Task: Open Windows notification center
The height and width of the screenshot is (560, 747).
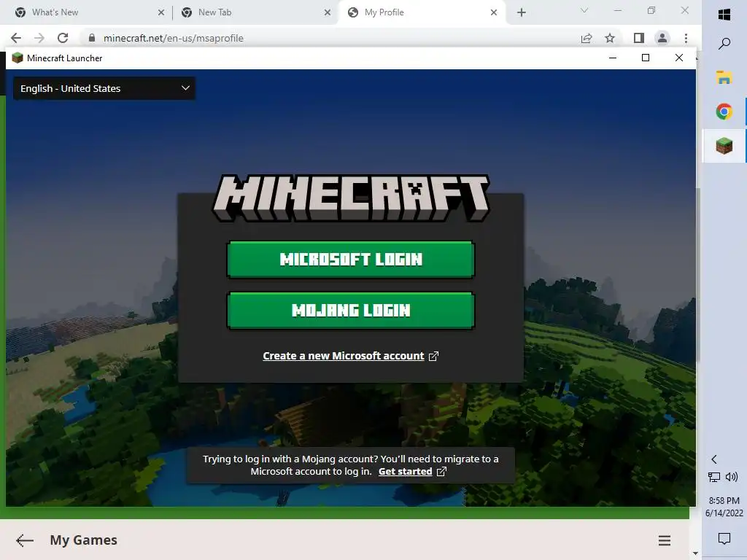Action: point(724,538)
